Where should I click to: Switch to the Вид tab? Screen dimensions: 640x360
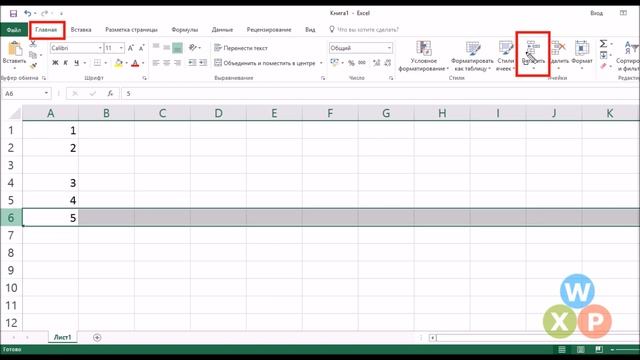click(x=310, y=30)
